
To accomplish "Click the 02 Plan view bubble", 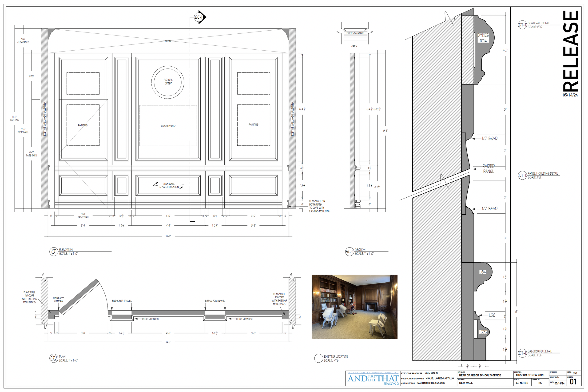I will click(x=54, y=358).
